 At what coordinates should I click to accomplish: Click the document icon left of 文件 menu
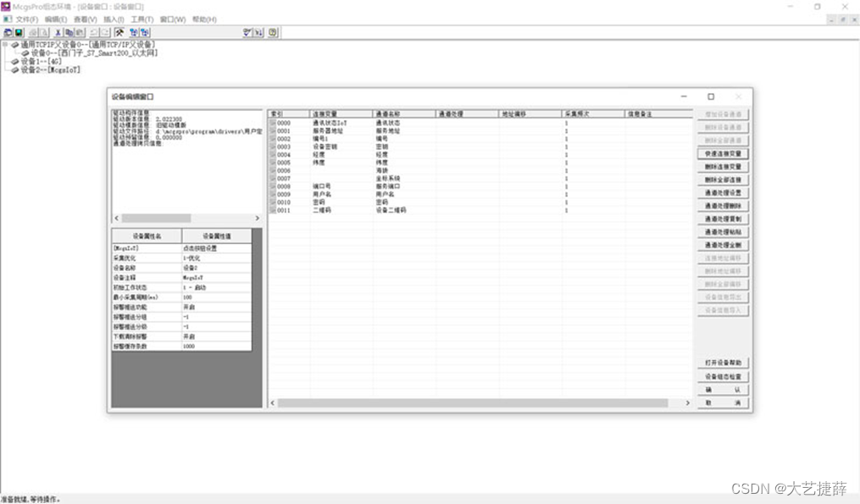pyautogui.click(x=7, y=19)
